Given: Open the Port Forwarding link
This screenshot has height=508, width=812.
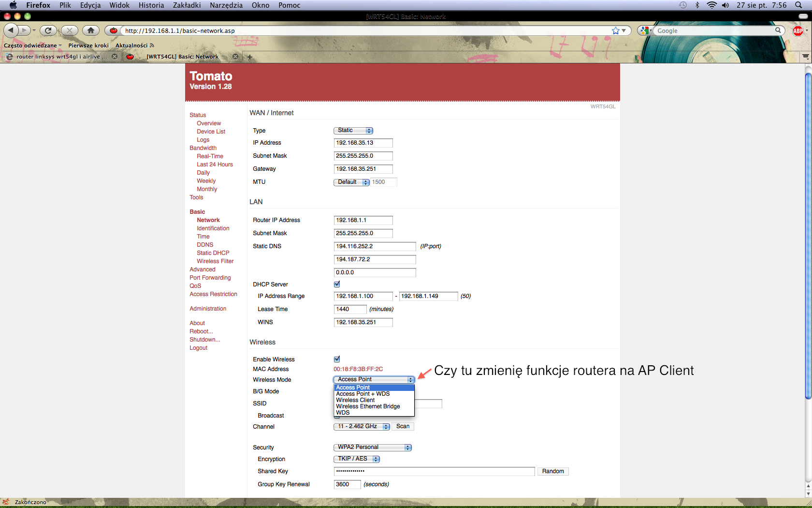Looking at the screenshot, I should pyautogui.click(x=210, y=278).
